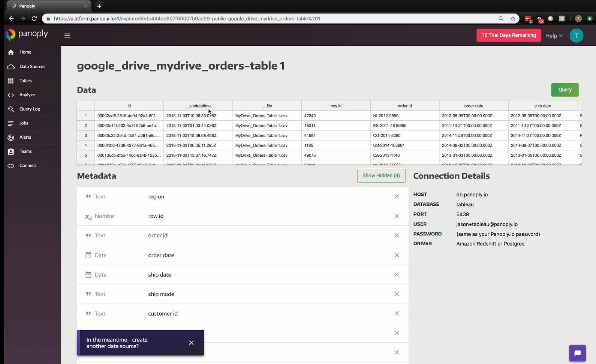Dismiss the data source notification popup

pos(191,343)
